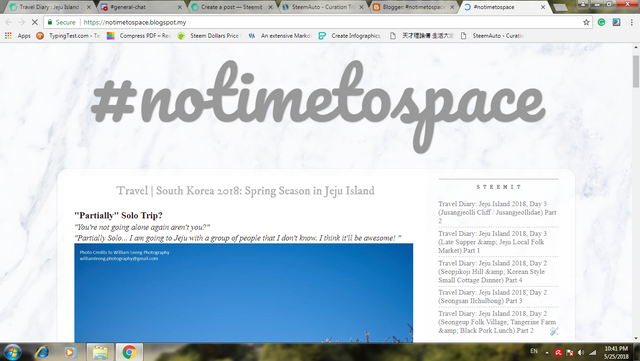Switch to the Create a post — Steemit tab
Image resolution: width=640 pixels, height=361 pixels.
(230, 7)
